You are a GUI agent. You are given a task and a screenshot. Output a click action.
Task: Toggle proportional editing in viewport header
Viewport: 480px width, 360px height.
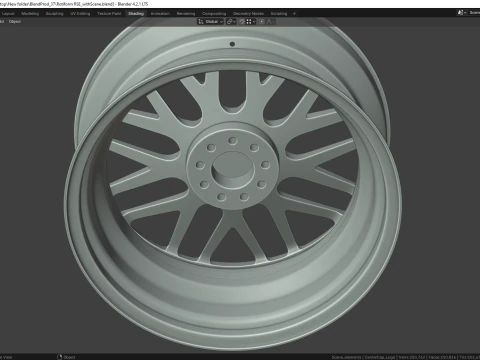coord(262,22)
